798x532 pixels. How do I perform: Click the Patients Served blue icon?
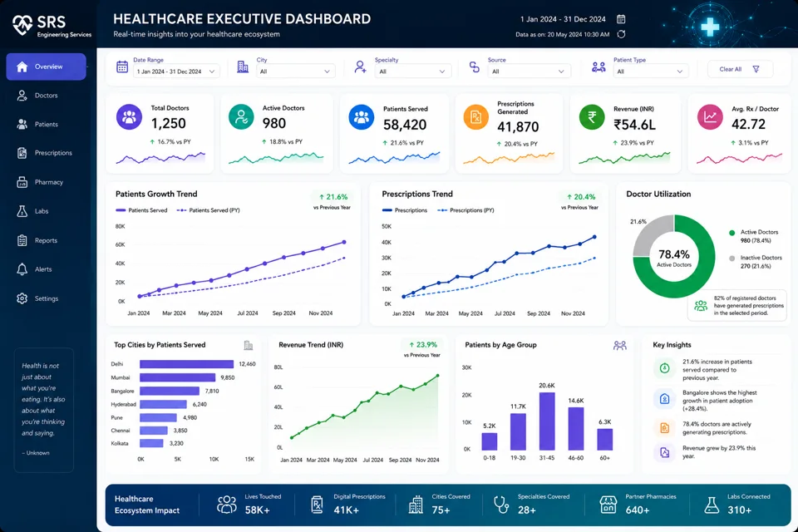click(362, 117)
